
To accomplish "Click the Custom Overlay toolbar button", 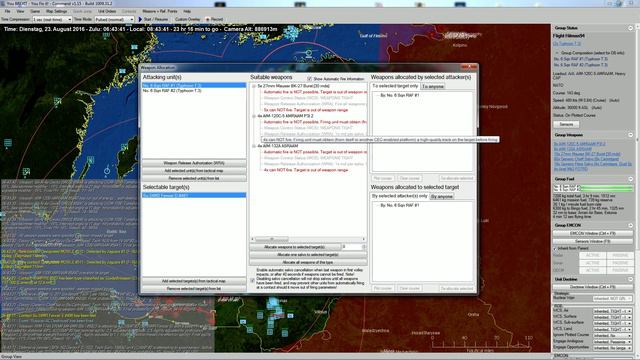I will pos(187,19).
